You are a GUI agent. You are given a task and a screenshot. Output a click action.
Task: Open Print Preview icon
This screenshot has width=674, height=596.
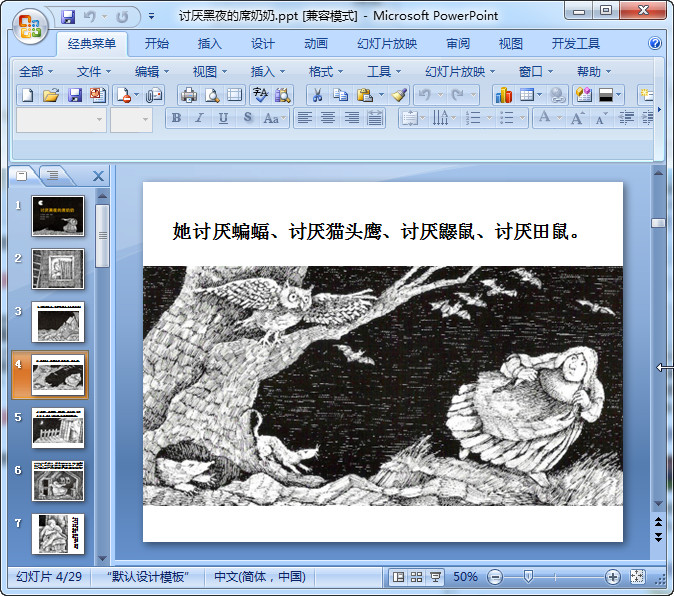point(212,95)
